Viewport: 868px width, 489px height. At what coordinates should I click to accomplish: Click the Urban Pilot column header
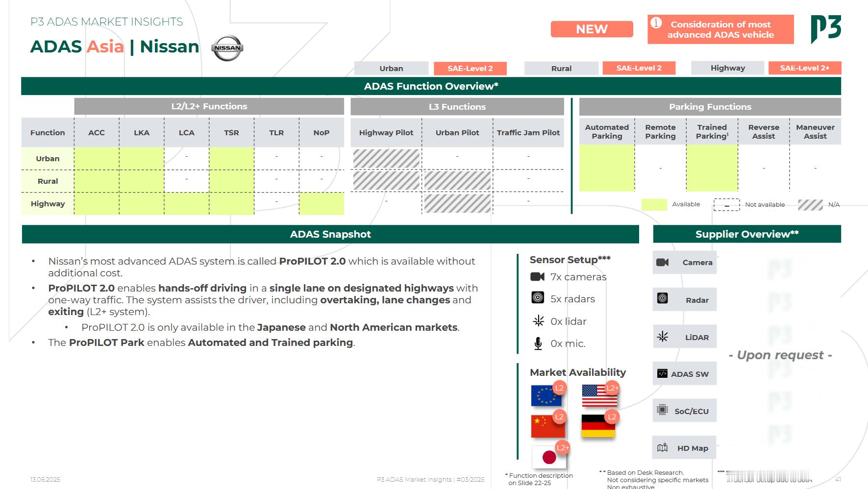click(x=457, y=132)
